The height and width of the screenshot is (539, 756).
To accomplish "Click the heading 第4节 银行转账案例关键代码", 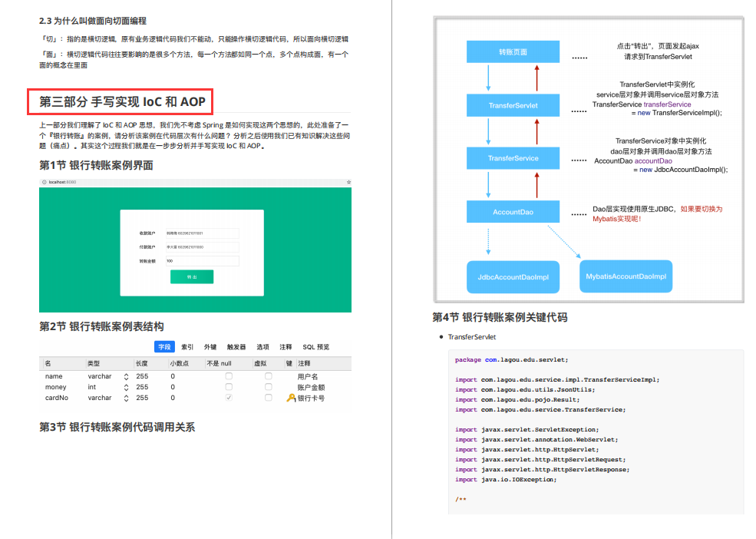I will [500, 317].
